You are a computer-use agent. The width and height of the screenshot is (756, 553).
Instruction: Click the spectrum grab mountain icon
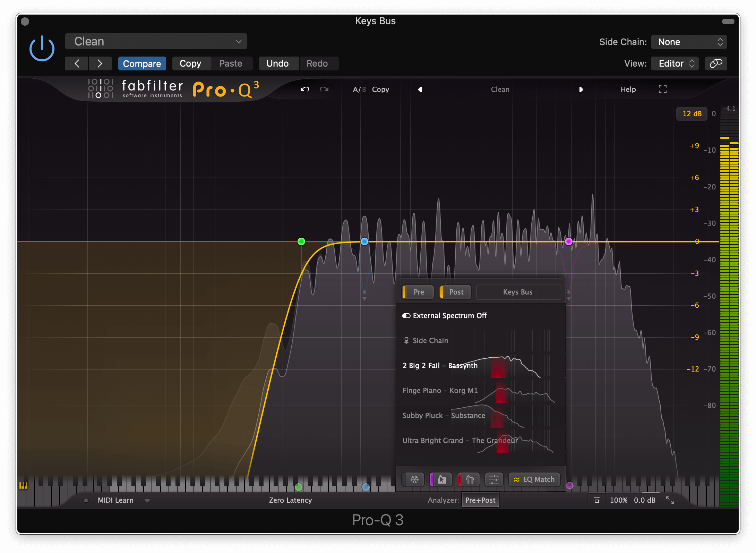(x=469, y=479)
